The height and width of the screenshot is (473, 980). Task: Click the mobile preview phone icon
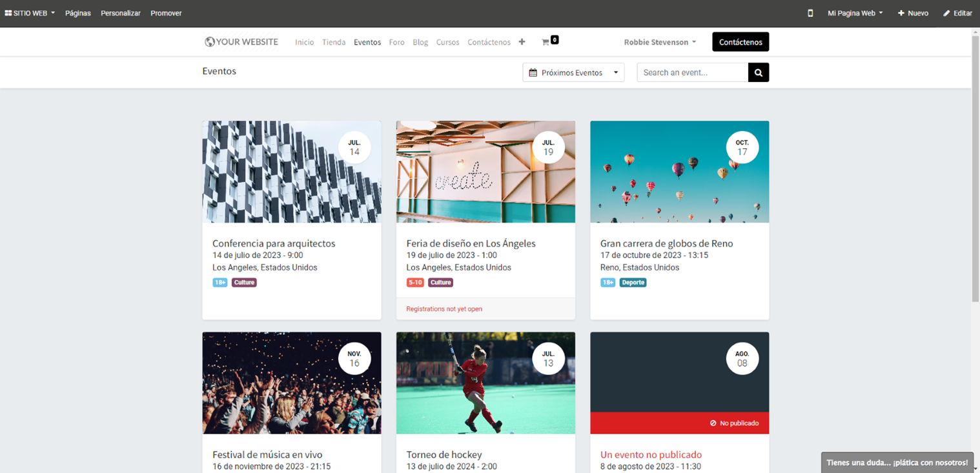click(810, 13)
